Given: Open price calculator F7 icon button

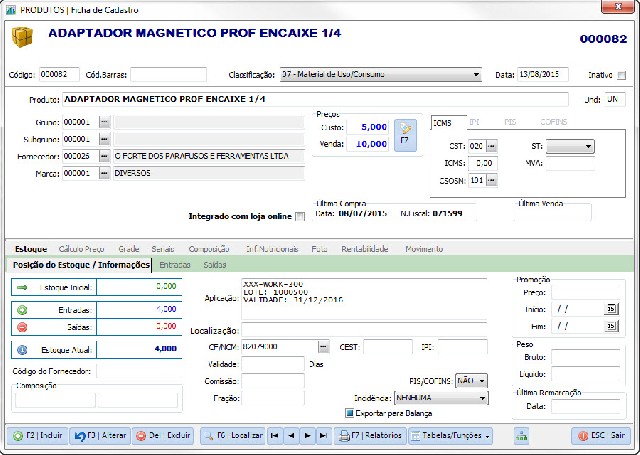Looking at the screenshot, I should click(x=405, y=135).
